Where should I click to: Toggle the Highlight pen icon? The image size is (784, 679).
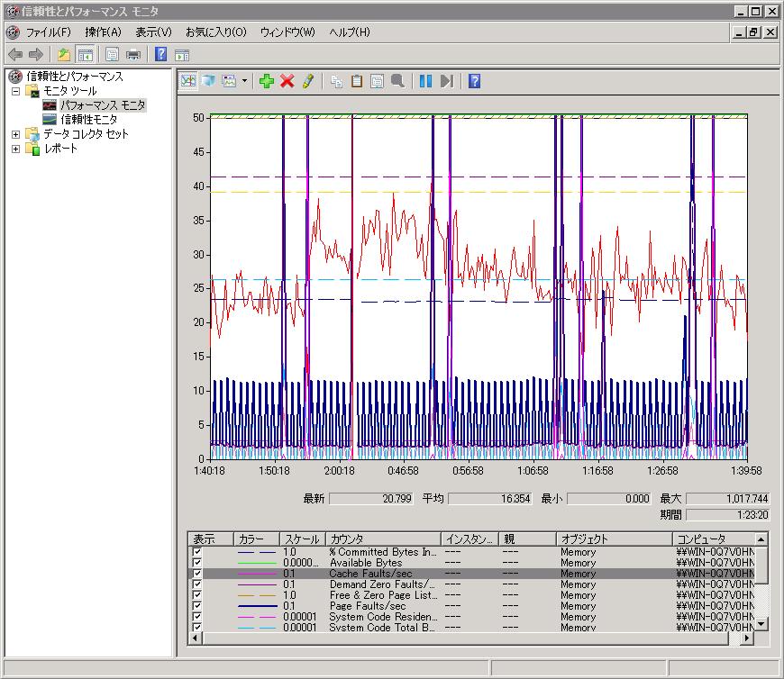308,81
